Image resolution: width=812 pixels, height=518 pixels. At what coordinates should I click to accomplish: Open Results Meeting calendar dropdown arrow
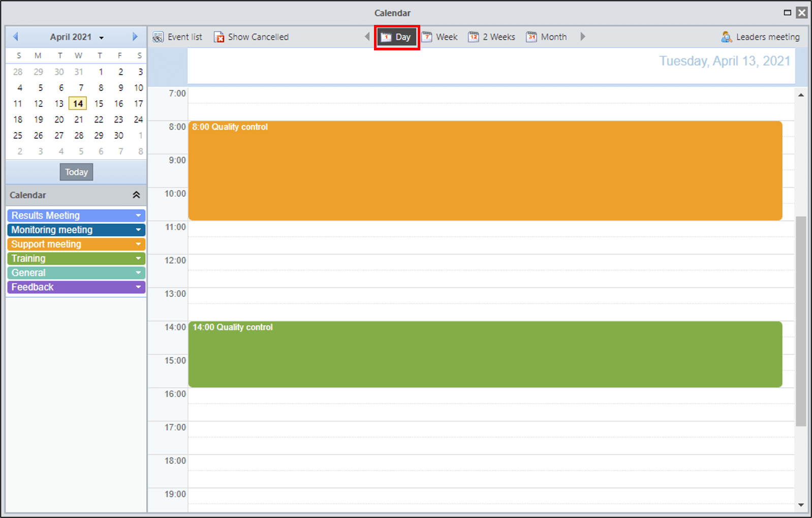click(x=138, y=216)
